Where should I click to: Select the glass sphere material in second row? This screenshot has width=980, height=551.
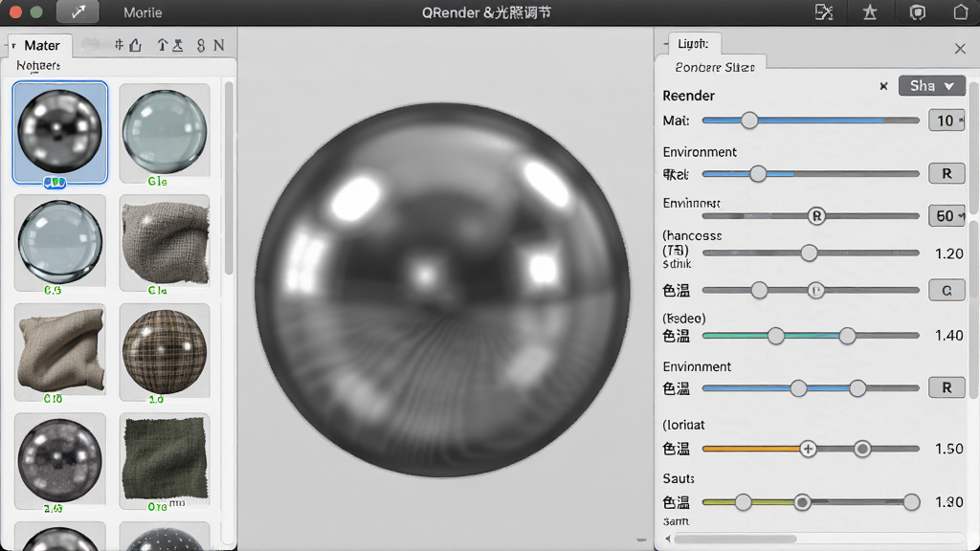coord(60,242)
